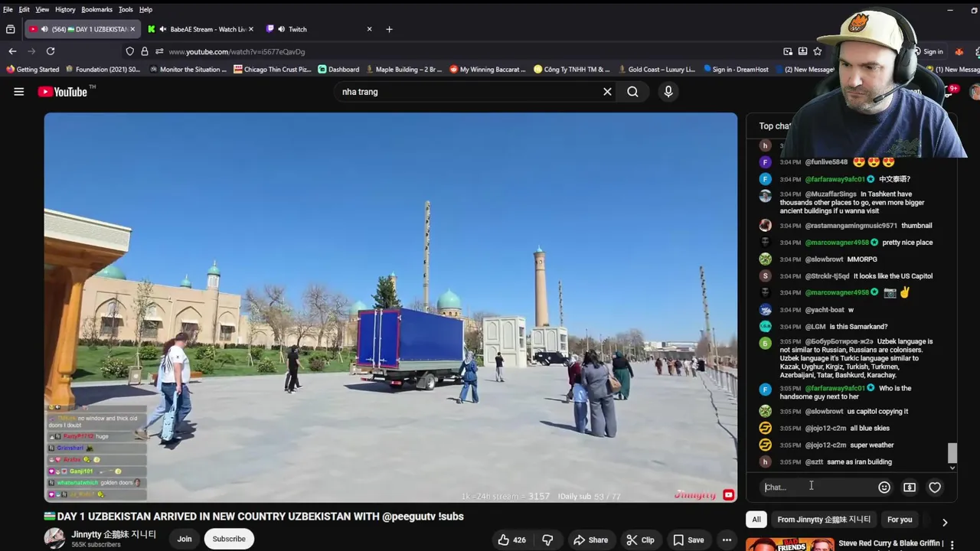Viewport: 980px width, 551px height.
Task: Create a Clip of the stream
Action: (x=640, y=540)
